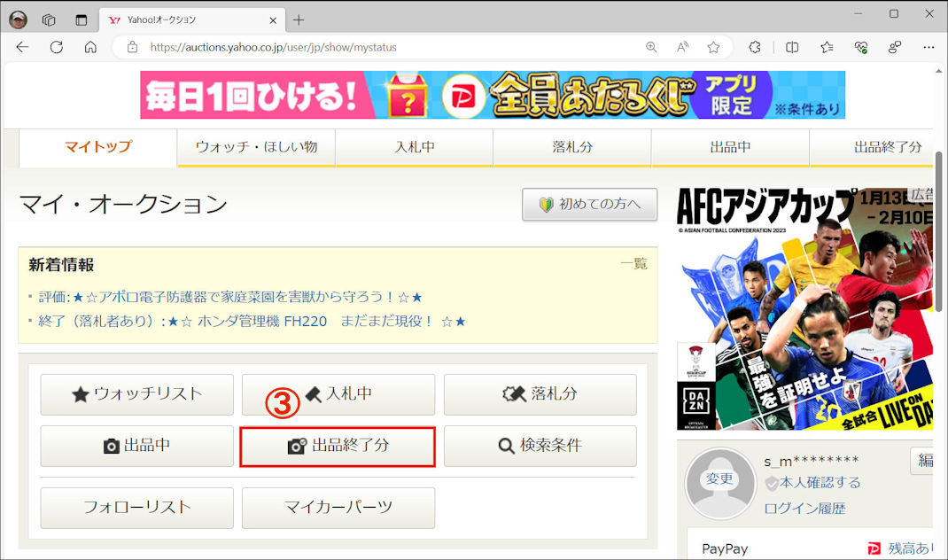This screenshot has width=948, height=560.
Task: Click the browser Back arrow icon
Action: tap(22, 47)
